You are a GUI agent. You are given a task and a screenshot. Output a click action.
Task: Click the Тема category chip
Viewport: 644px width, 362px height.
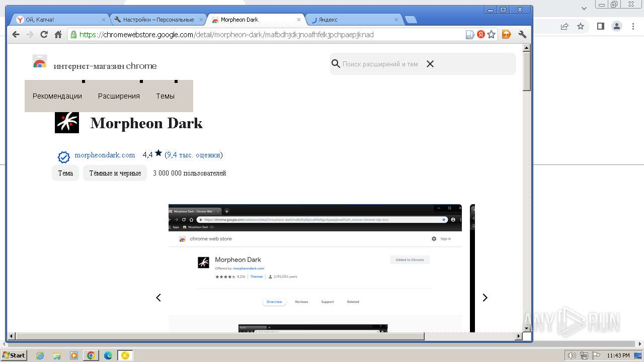[x=65, y=173]
